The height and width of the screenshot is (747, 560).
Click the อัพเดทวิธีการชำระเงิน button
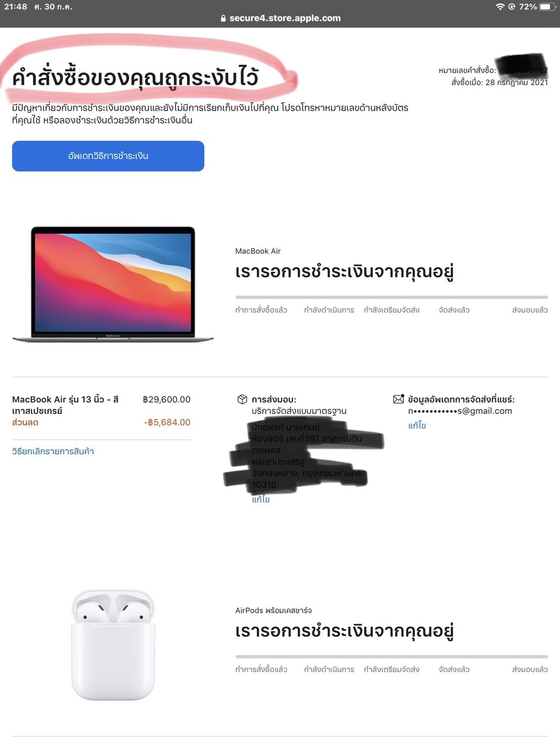[x=108, y=156]
